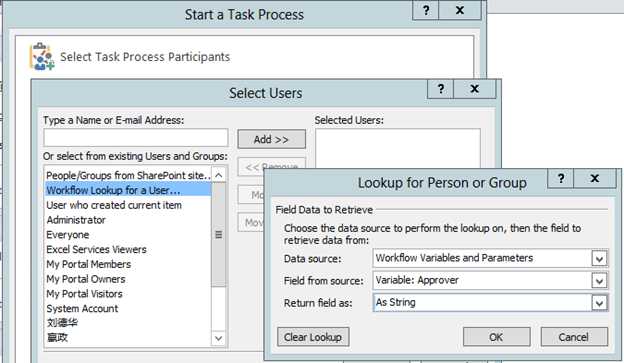This screenshot has height=363, width=624.
Task: Click Cancel in the lookup dialog
Action: coord(574,337)
